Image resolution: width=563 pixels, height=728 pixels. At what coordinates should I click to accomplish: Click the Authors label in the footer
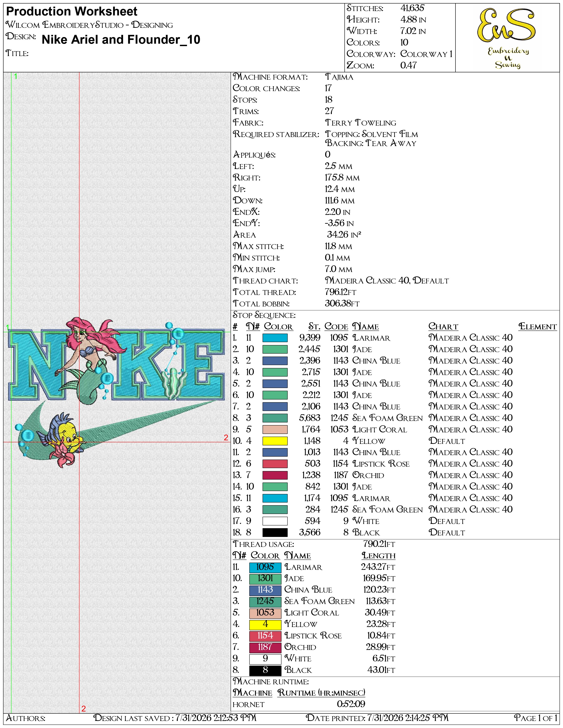point(26,718)
